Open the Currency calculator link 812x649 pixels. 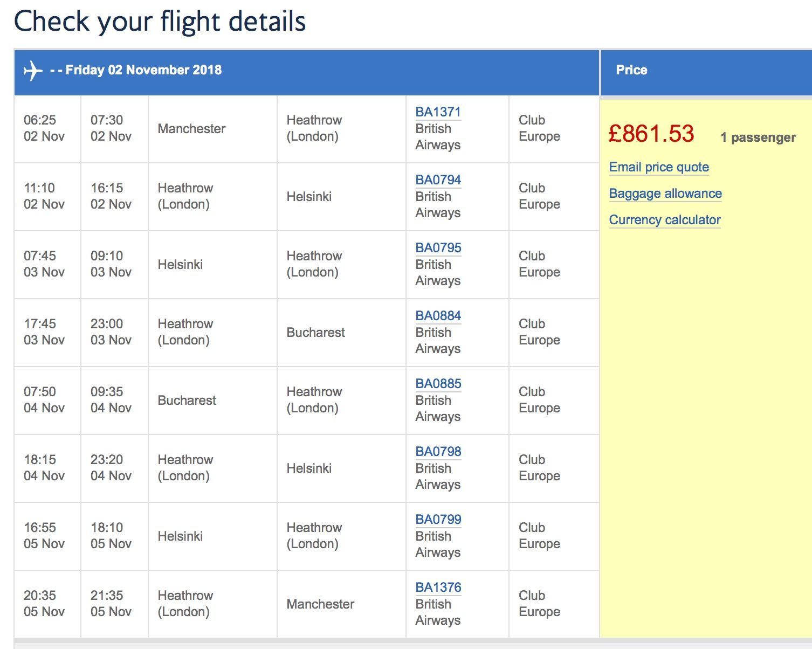[665, 220]
